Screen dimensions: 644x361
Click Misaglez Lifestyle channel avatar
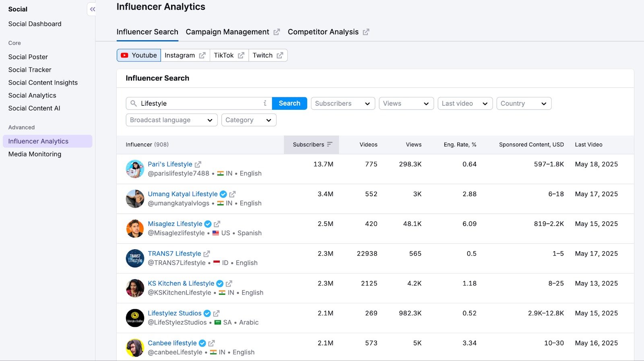(x=135, y=229)
